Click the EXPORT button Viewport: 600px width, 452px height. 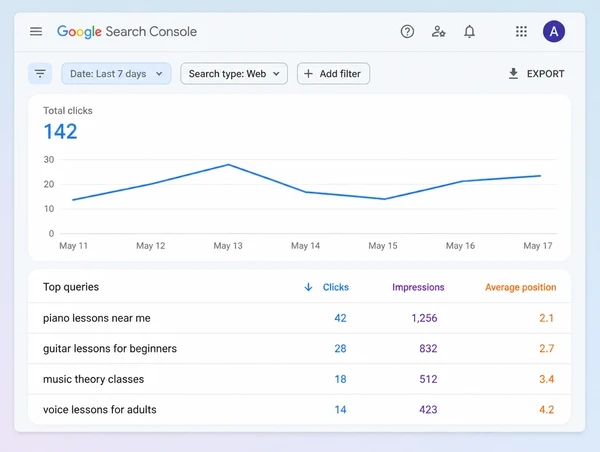pyautogui.click(x=536, y=73)
